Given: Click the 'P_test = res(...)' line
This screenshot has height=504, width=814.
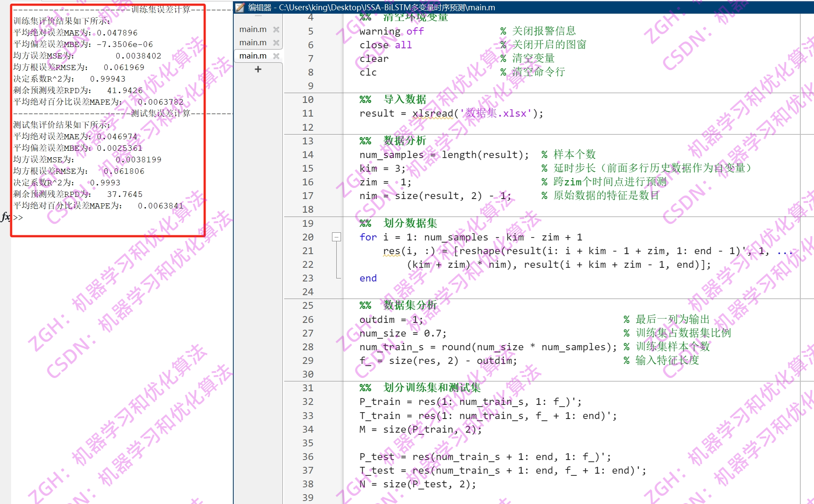Looking at the screenshot, I should tap(485, 457).
